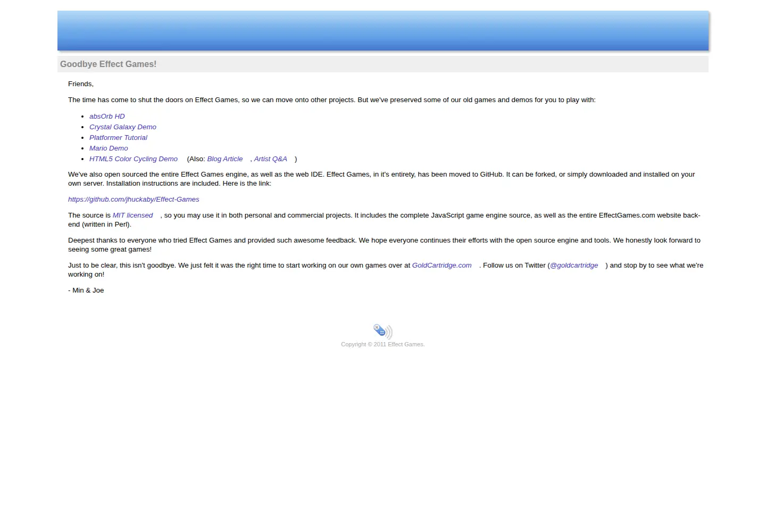
Task: Open the Blog Article link
Action: [225, 159]
